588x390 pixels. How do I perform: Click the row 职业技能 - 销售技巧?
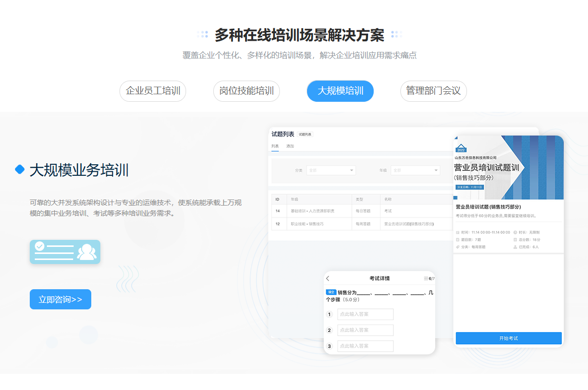coord(362,224)
